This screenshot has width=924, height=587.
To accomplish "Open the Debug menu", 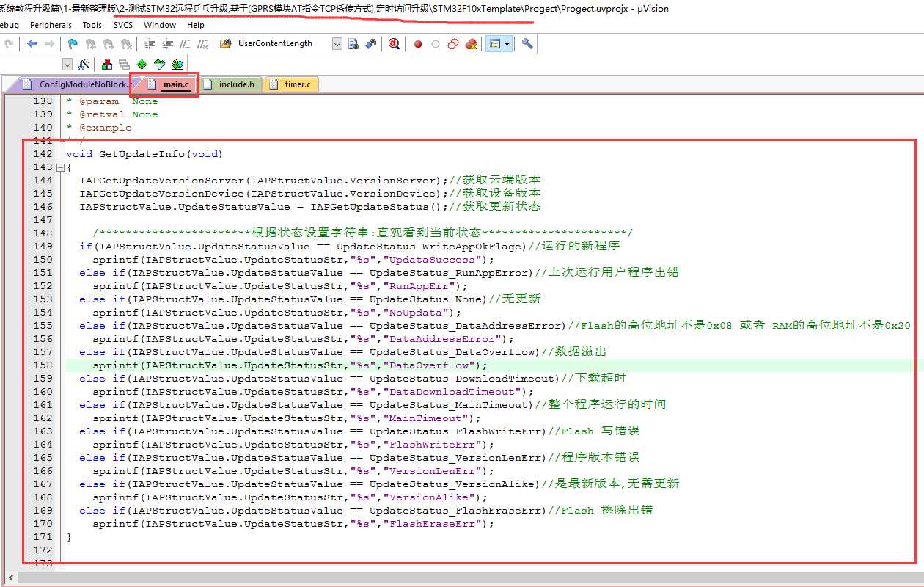I will [10, 25].
